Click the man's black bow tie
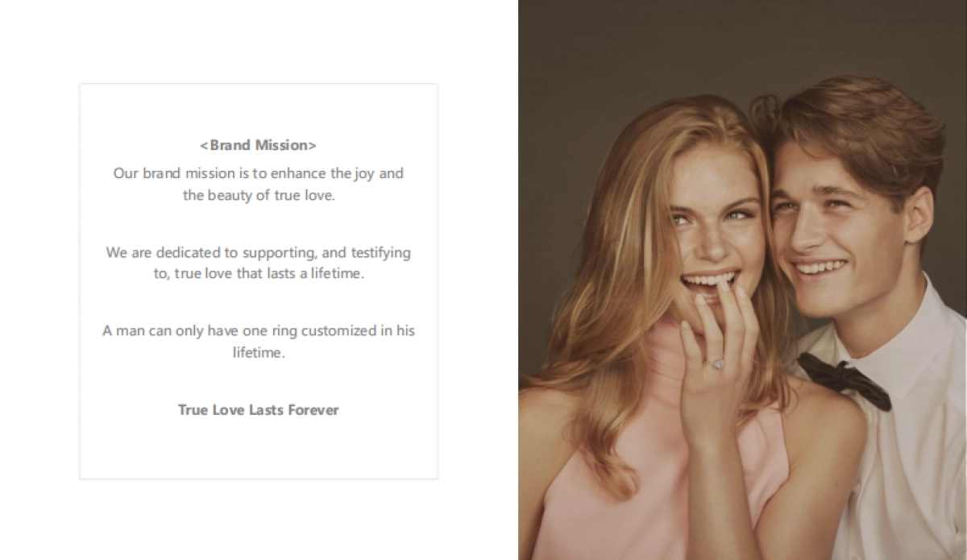Image resolution: width=967 pixels, height=560 pixels. pyautogui.click(x=844, y=379)
